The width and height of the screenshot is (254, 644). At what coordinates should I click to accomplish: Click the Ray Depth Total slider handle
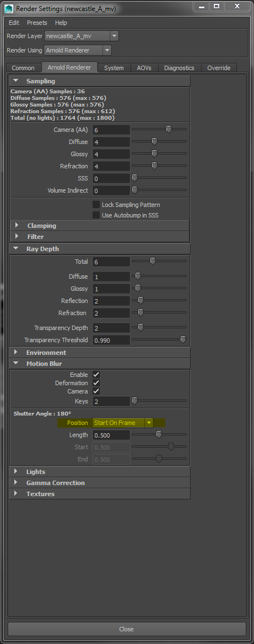153,261
